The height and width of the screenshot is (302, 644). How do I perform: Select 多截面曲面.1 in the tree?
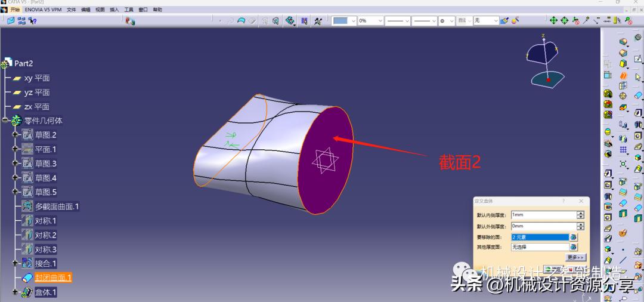(x=57, y=207)
